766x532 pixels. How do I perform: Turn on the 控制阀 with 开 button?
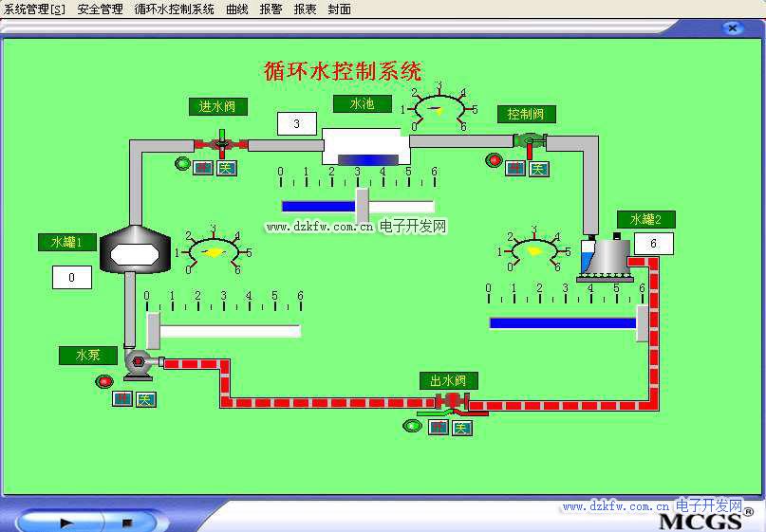pos(515,168)
